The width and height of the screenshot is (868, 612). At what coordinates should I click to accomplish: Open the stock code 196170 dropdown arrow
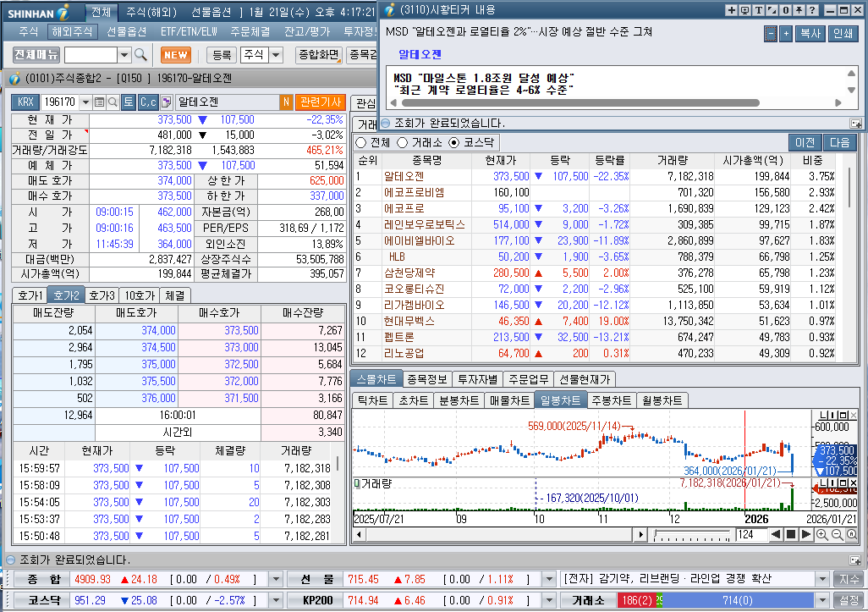coord(85,102)
